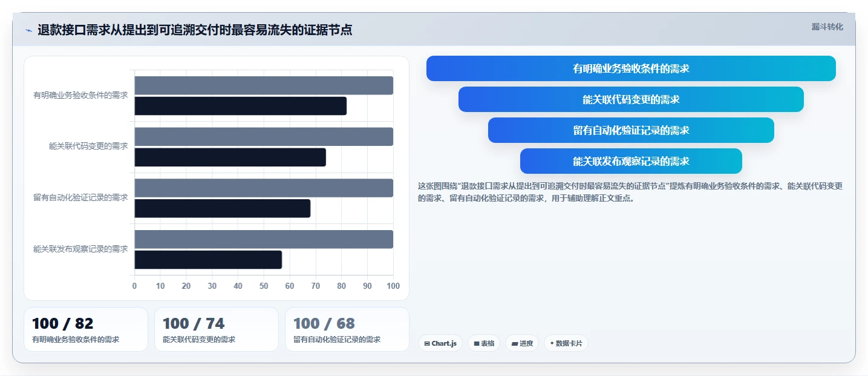Open the 100 / 68 stat card
The width and height of the screenshot is (868, 376).
(x=347, y=329)
